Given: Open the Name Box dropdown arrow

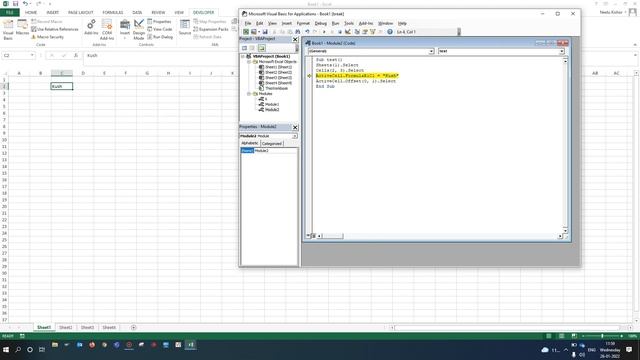Looking at the screenshot, I should coord(32,55).
